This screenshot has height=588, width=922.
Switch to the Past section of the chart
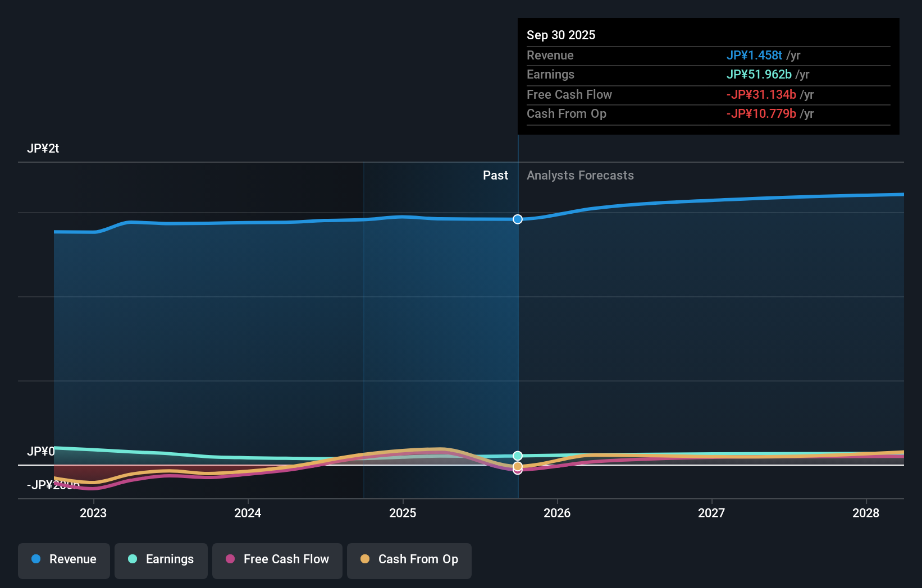495,175
